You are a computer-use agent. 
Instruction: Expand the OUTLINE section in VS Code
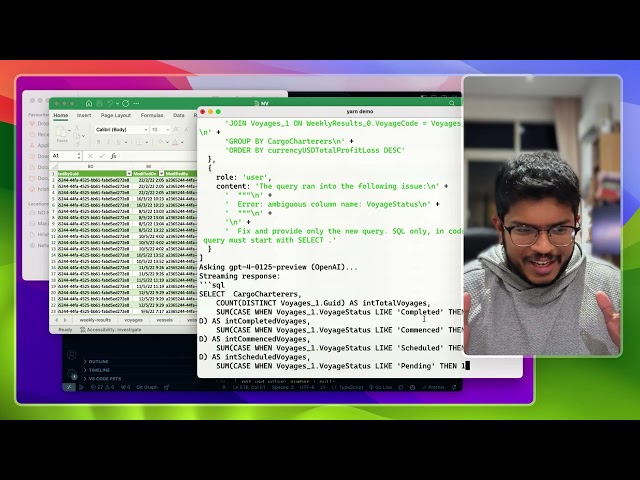[x=96, y=362]
